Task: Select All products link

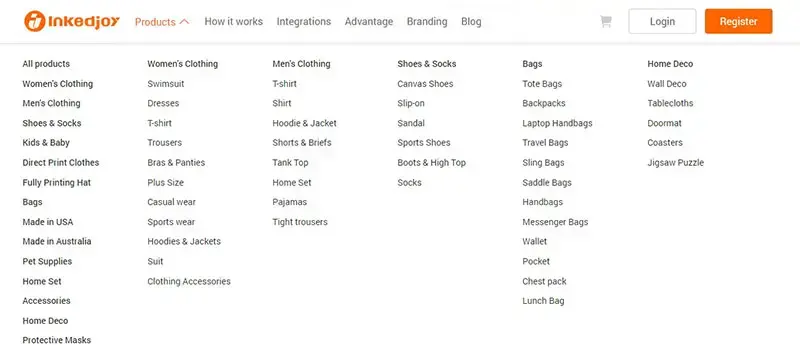Action: (46, 64)
